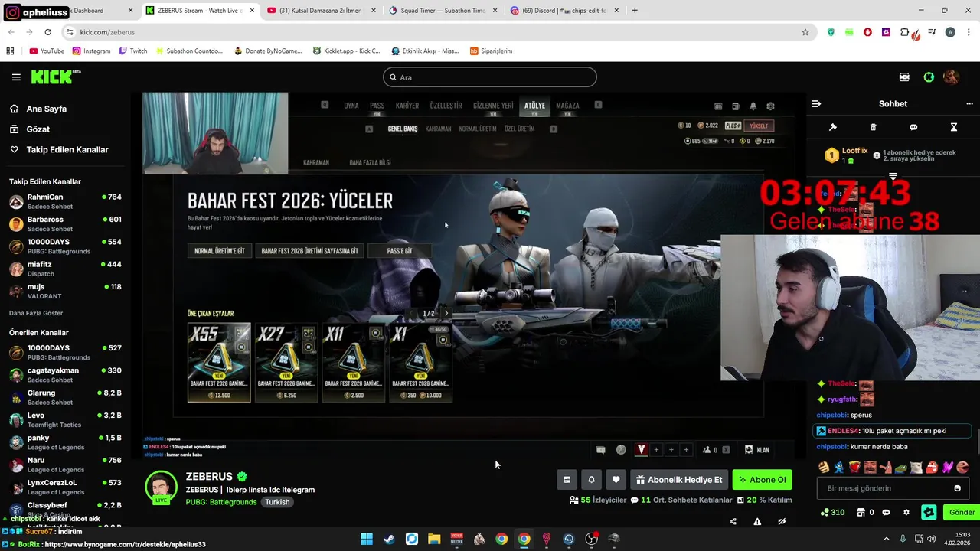Click the chat bubble mode icon

coord(913,127)
